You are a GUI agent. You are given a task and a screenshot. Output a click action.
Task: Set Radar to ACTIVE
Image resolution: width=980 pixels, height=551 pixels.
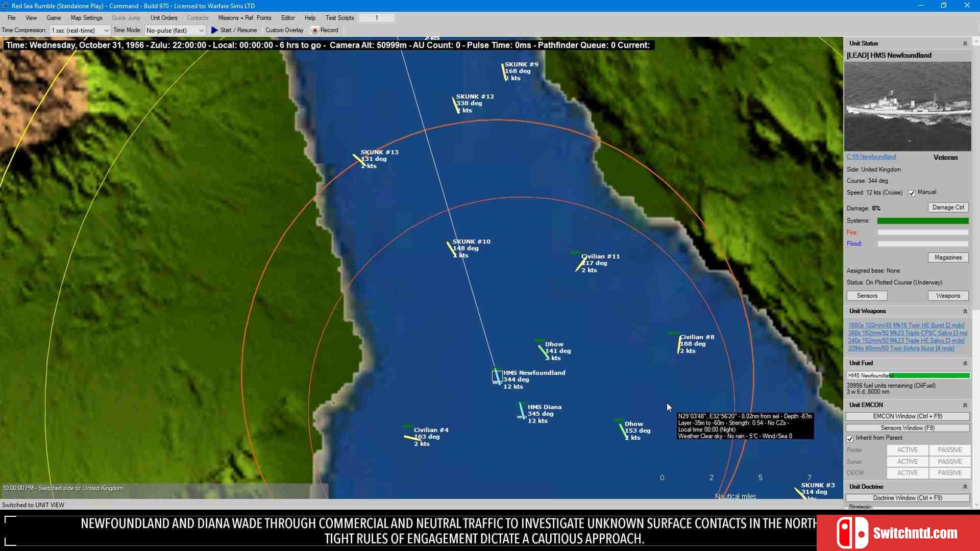908,450
